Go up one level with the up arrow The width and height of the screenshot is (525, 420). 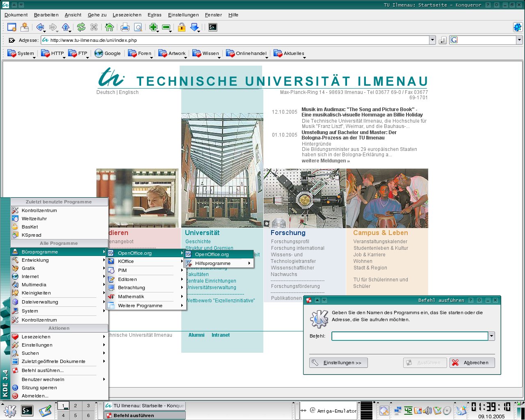tap(66, 27)
